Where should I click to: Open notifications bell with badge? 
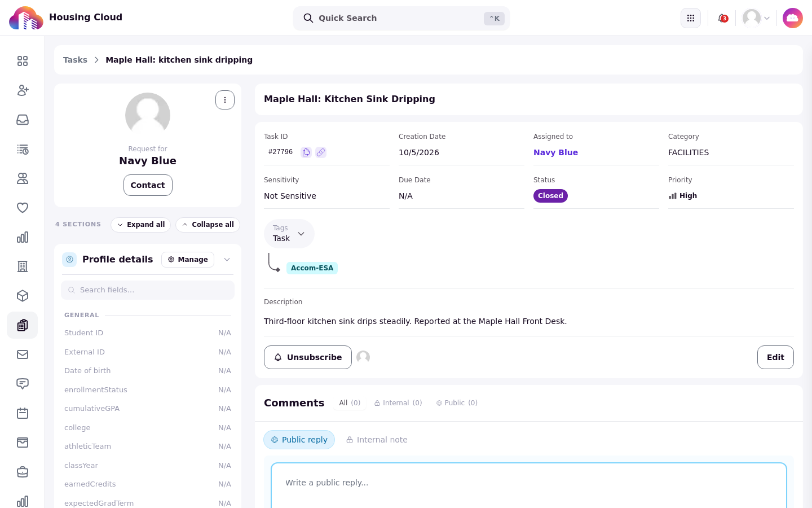tap(722, 18)
